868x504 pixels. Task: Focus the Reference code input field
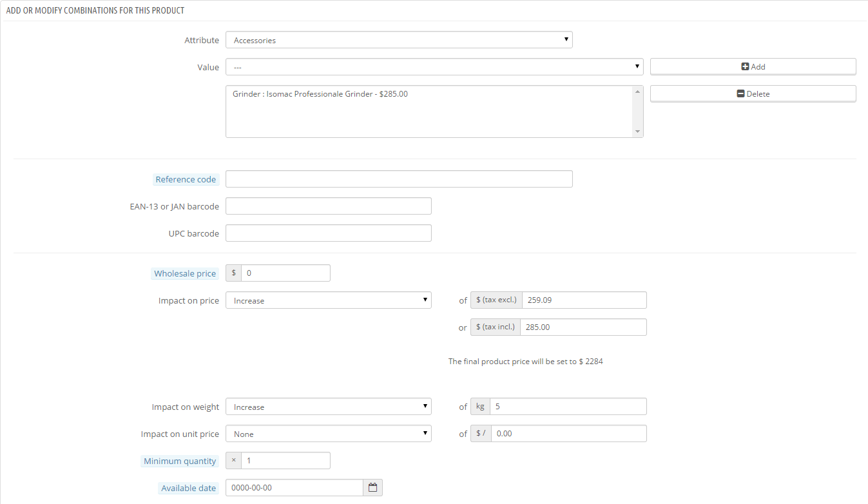pos(399,179)
